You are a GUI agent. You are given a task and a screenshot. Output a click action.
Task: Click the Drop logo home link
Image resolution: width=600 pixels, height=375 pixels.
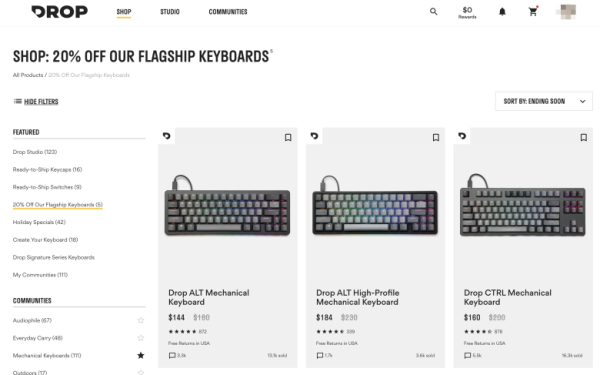point(59,12)
